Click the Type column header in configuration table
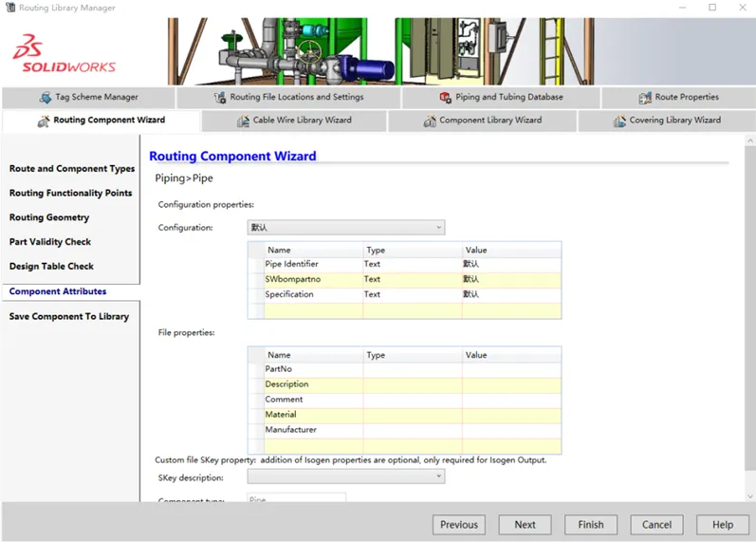The height and width of the screenshot is (542, 756). click(x=413, y=250)
